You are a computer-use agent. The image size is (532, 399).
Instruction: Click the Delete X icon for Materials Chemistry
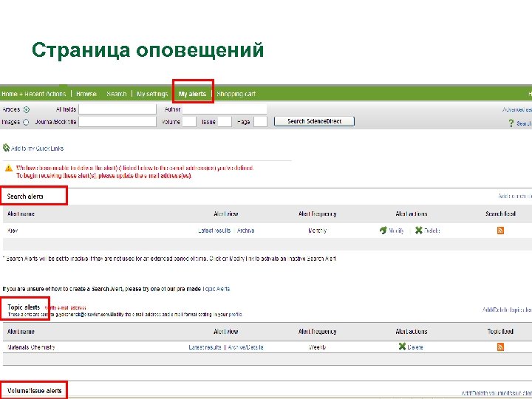[x=402, y=347]
